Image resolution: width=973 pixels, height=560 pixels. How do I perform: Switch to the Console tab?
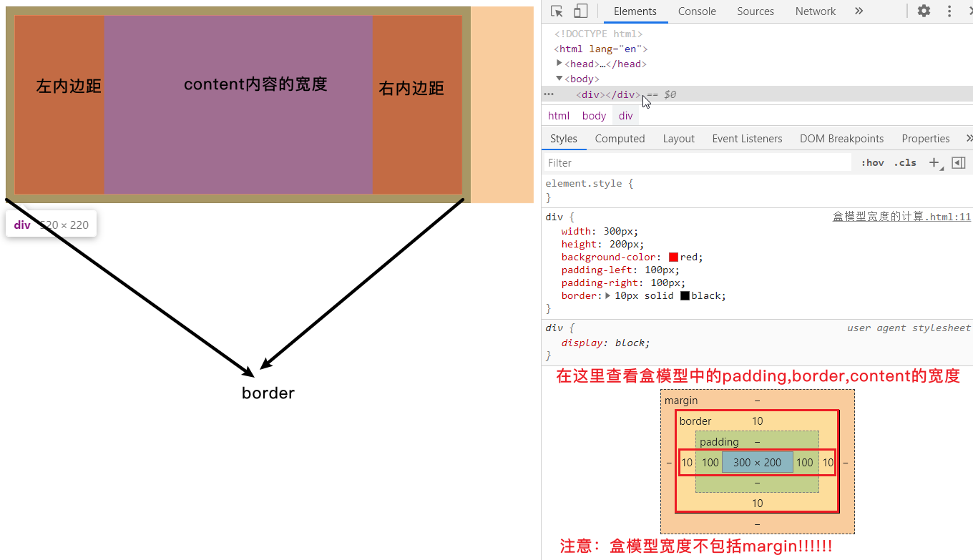coord(697,11)
